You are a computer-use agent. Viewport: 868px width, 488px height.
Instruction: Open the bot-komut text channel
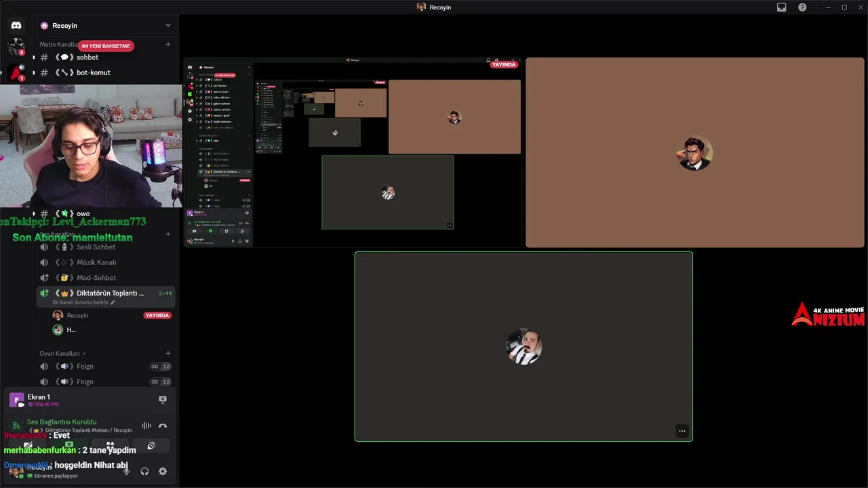click(106, 73)
